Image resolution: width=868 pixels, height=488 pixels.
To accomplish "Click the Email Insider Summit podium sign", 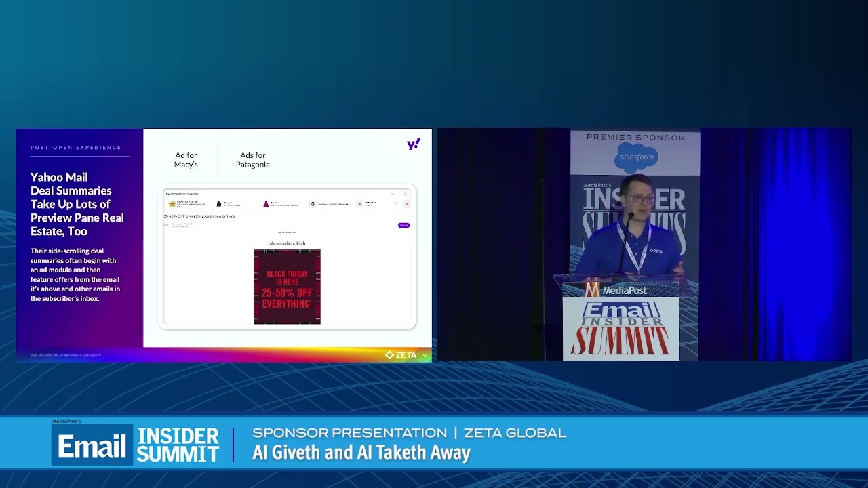I will [620, 328].
